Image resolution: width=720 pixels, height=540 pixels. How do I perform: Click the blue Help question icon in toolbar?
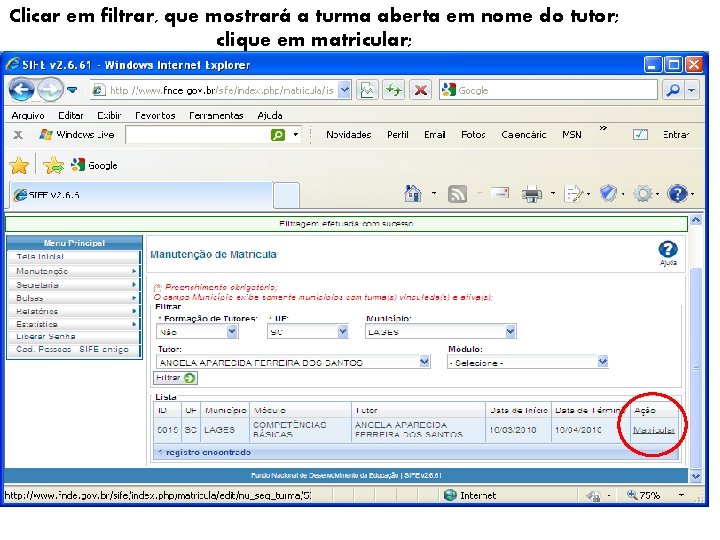tap(677, 194)
